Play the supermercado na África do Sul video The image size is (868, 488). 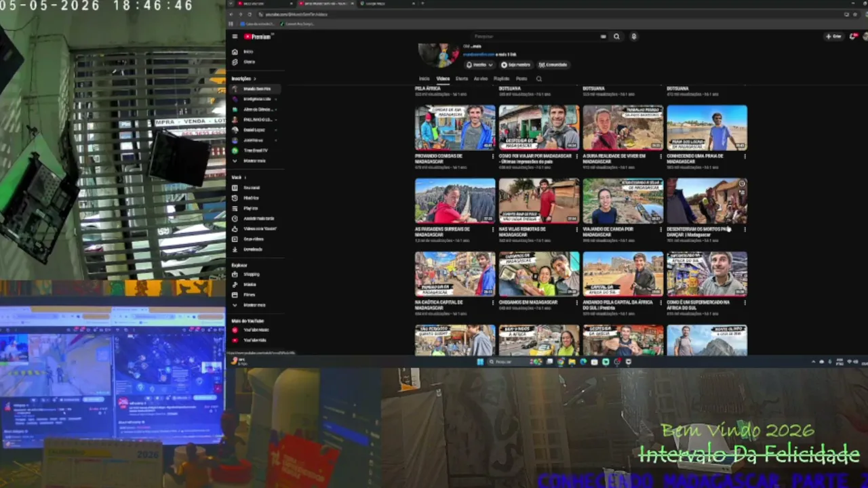coord(707,274)
